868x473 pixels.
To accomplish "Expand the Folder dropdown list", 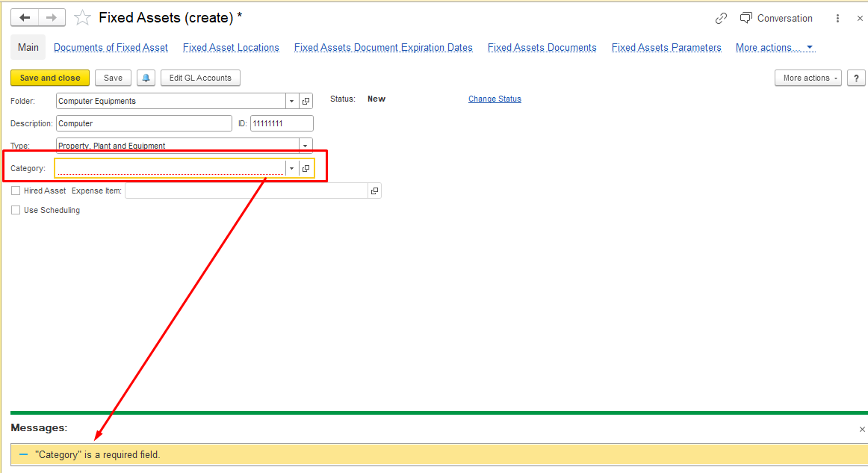I will point(291,101).
